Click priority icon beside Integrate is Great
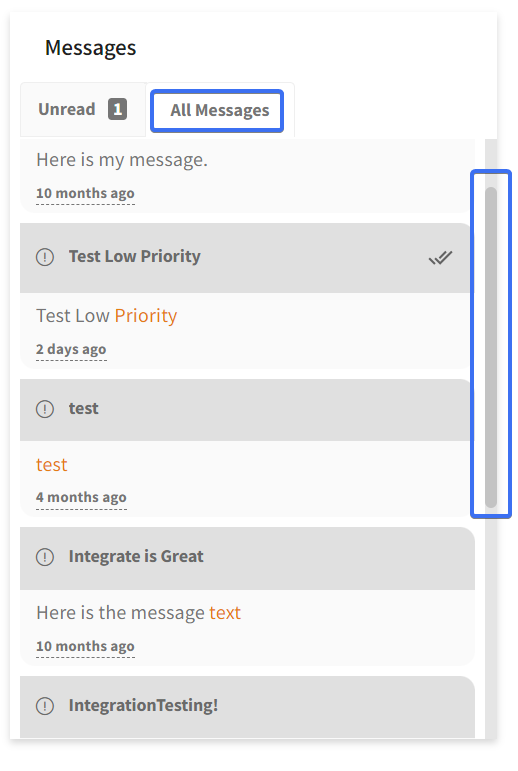This screenshot has width=518, height=771. (x=45, y=557)
